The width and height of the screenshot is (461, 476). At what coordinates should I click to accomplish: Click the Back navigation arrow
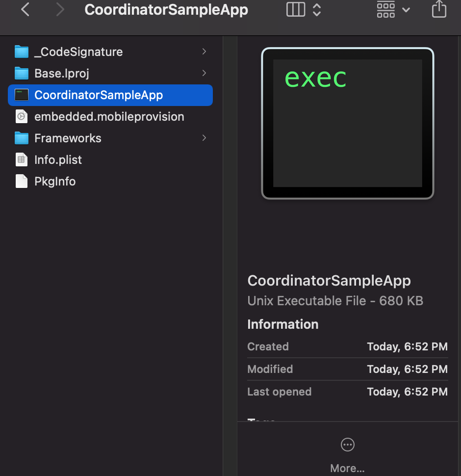(26, 9)
